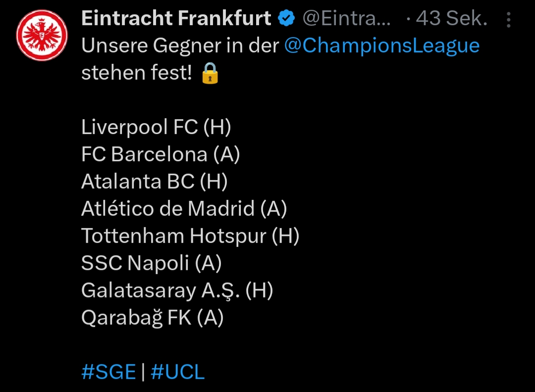Tap the Qarabağ FK (A) text
Image resolution: width=535 pixels, height=392 pixels.
click(152, 318)
